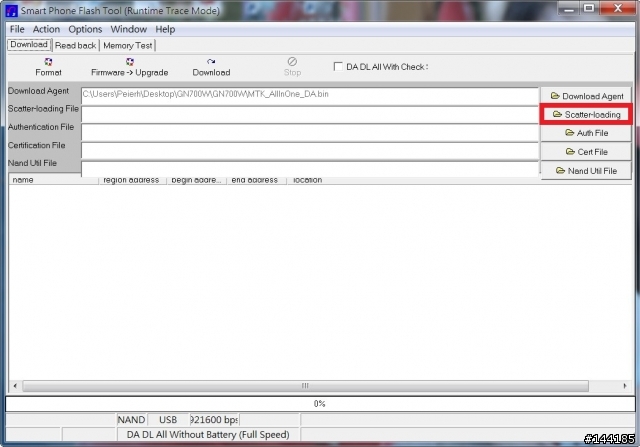The width and height of the screenshot is (640, 447).
Task: Enable DA DL All With Check checkbox
Action: click(338, 67)
